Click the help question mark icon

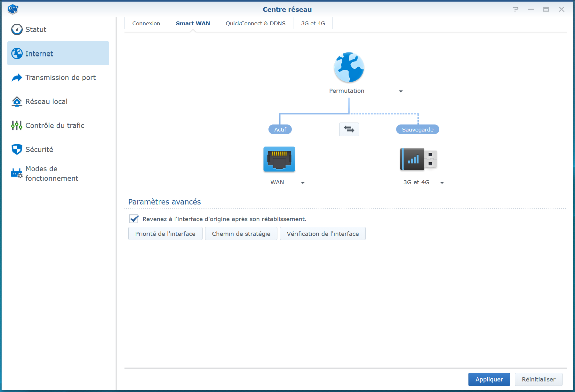pos(515,9)
